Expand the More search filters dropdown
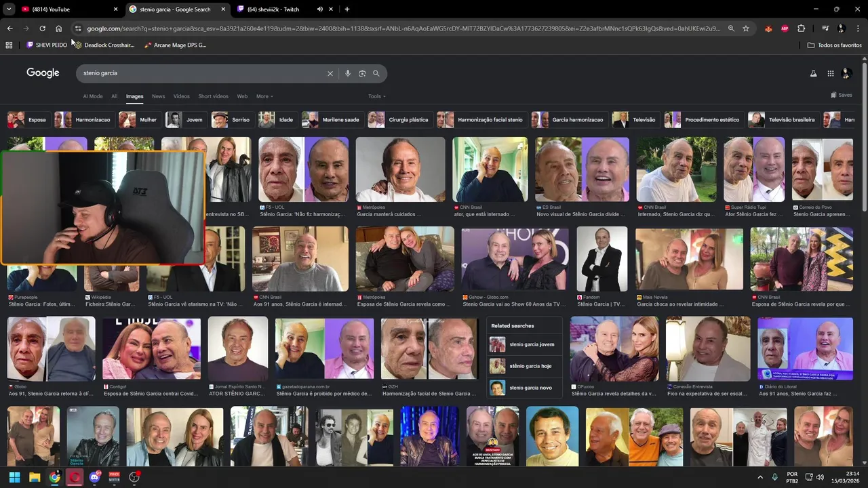This screenshot has height=488, width=868. pos(264,96)
